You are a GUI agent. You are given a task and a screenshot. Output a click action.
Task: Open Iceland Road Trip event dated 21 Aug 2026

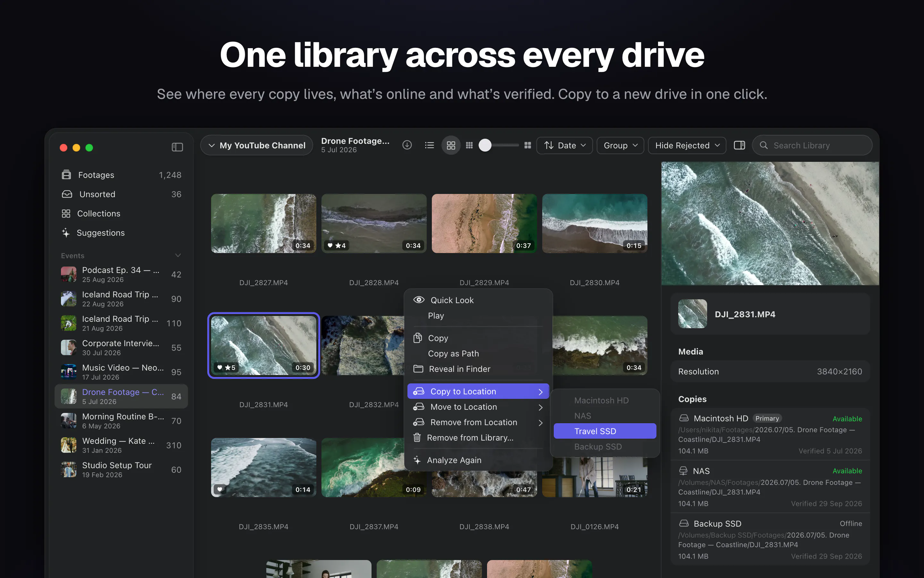[x=121, y=323]
